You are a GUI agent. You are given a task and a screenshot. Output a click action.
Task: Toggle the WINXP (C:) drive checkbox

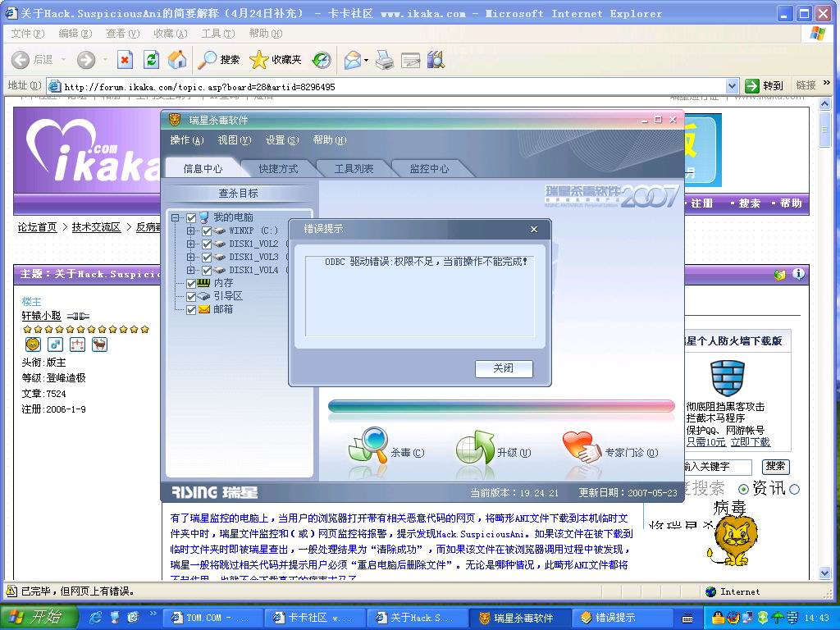(x=206, y=231)
